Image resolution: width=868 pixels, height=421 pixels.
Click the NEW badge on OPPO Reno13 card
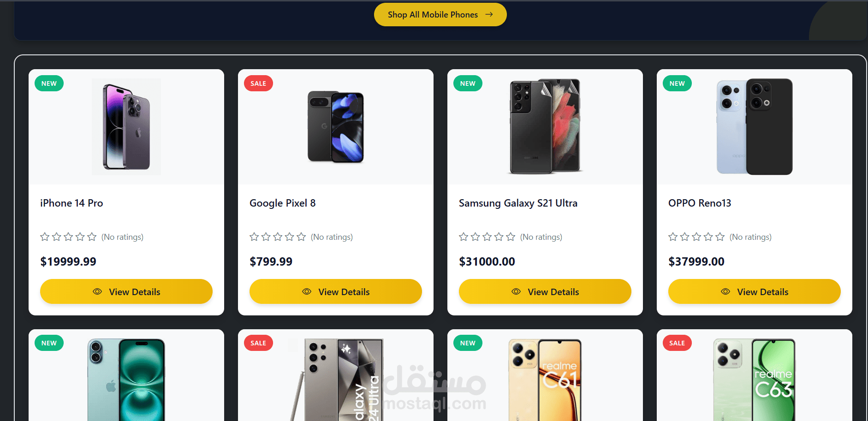pos(677,83)
